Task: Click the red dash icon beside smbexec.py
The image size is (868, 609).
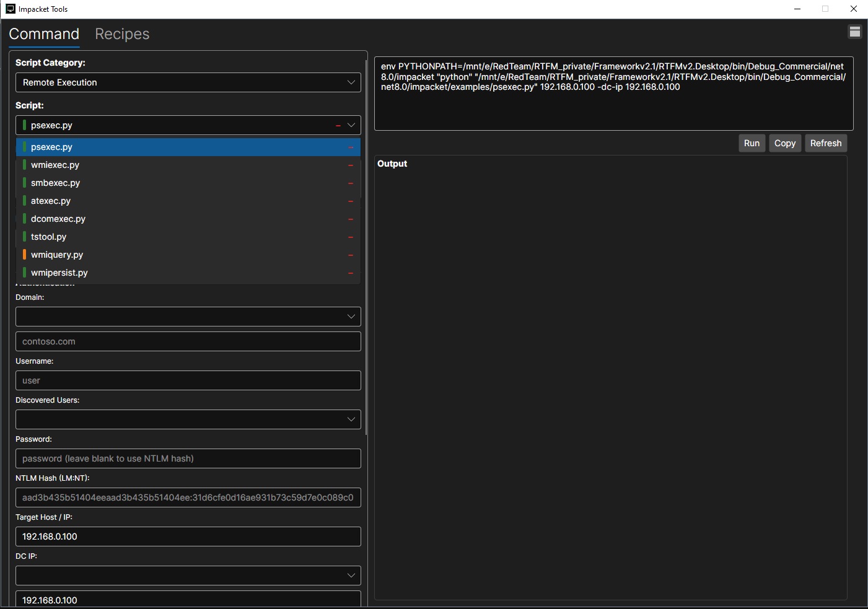Action: 351,183
